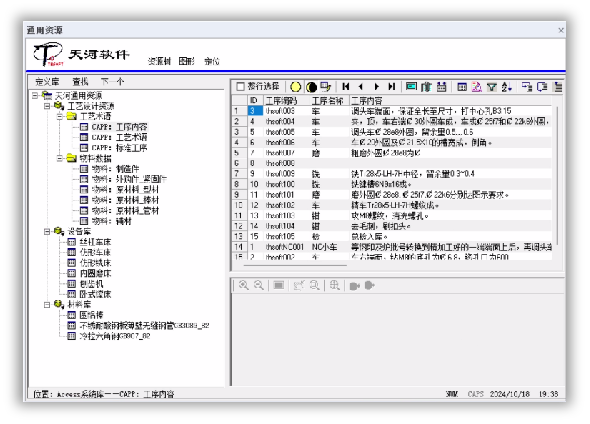This screenshot has width=590, height=424.
Task: Go to next record arrow
Action: (x=377, y=87)
